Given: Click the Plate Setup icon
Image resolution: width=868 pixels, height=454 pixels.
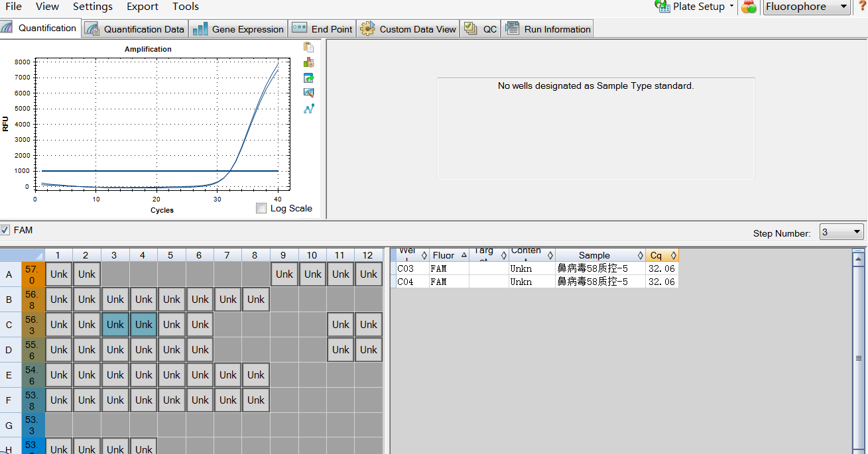Looking at the screenshot, I should click(x=662, y=7).
